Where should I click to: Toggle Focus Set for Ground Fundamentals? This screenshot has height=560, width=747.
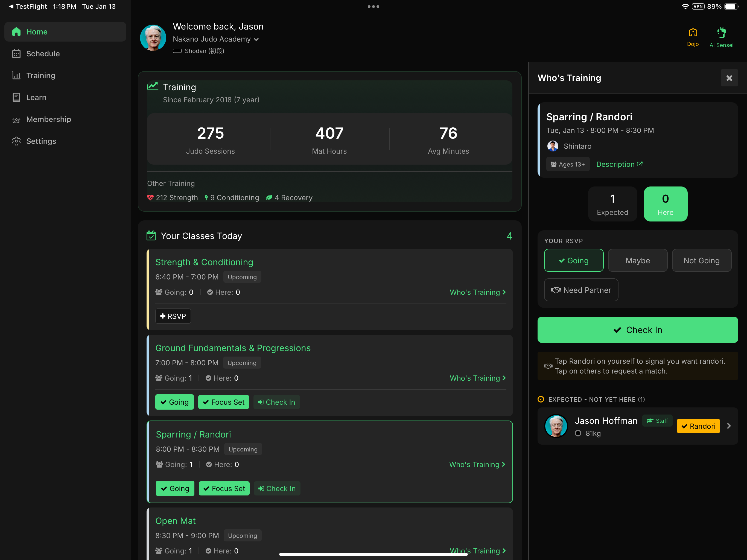(x=223, y=402)
